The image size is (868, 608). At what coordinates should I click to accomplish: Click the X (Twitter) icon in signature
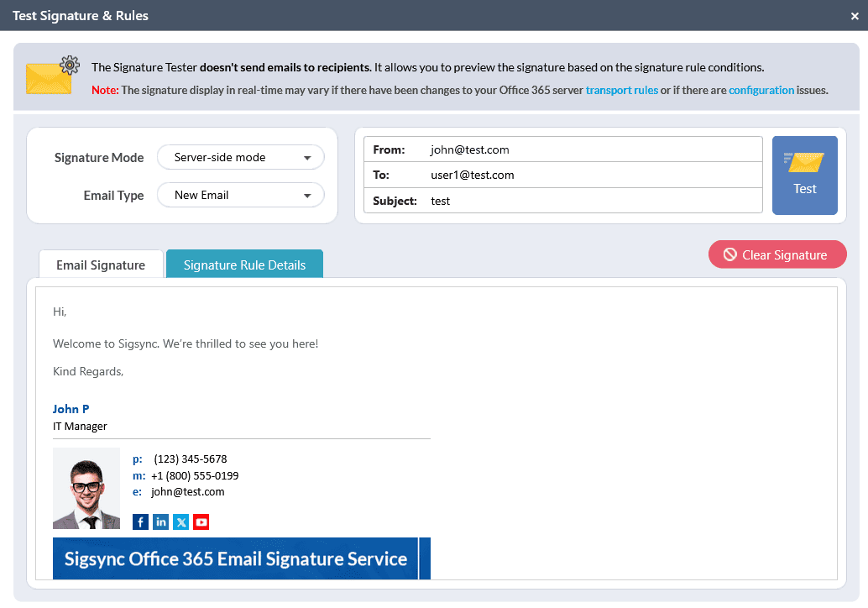coord(180,522)
